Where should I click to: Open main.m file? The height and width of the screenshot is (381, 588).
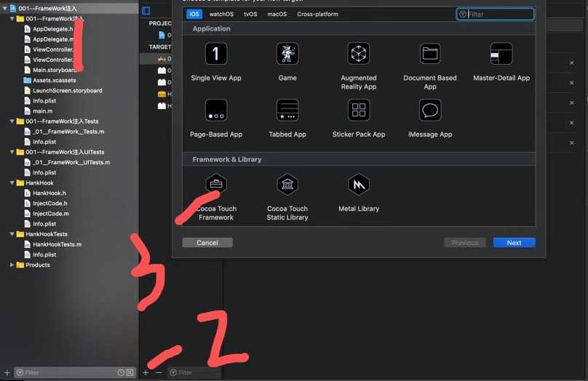point(39,111)
